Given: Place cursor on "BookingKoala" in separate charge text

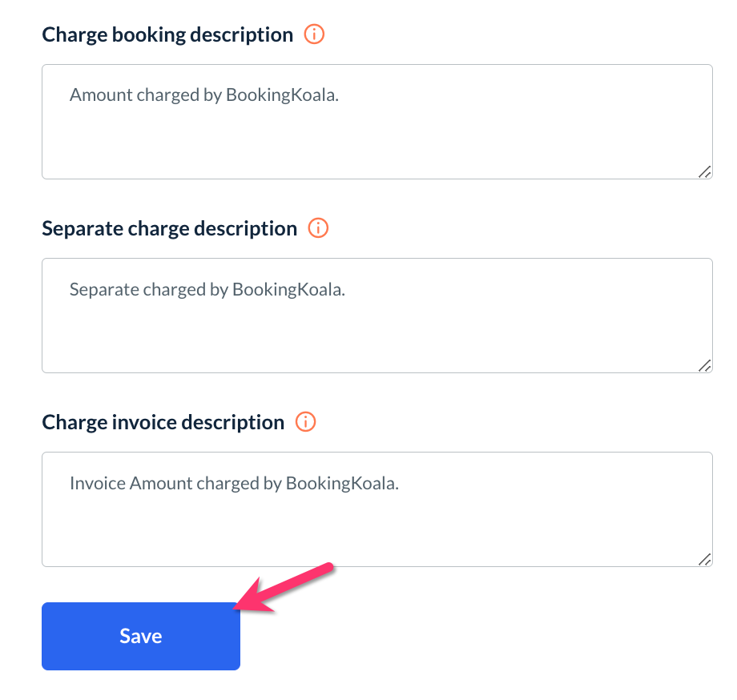Looking at the screenshot, I should click(287, 289).
